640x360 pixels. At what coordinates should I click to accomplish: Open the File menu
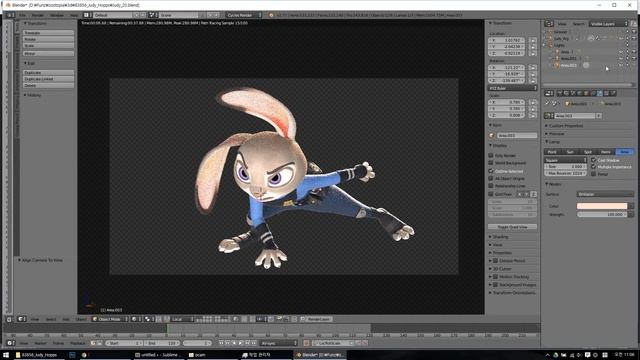point(22,15)
